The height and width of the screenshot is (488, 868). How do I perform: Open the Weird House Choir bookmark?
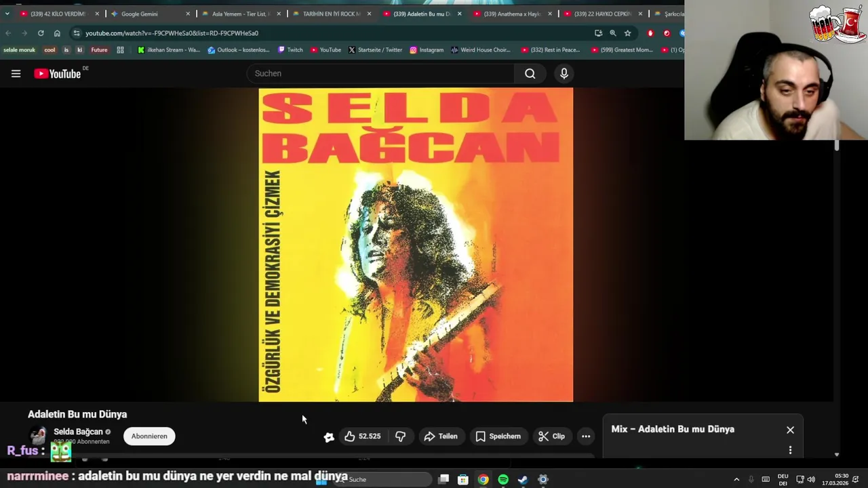coord(480,50)
